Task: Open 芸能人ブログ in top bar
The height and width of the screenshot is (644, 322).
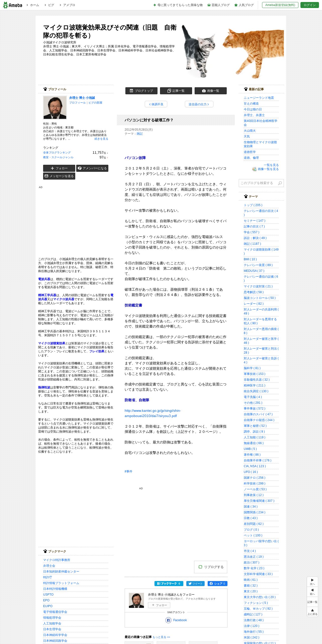Action: 218,5
